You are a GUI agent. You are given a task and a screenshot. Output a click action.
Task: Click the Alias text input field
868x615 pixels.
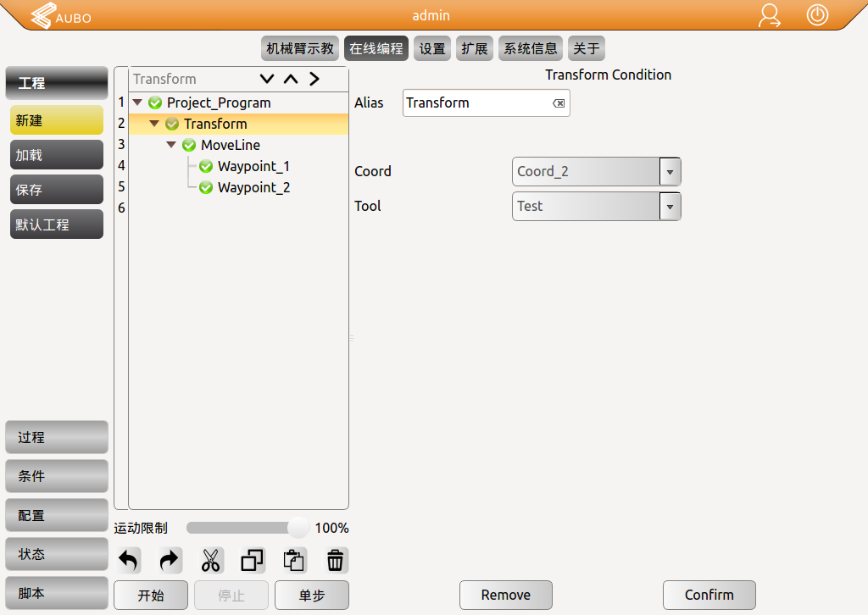point(475,103)
